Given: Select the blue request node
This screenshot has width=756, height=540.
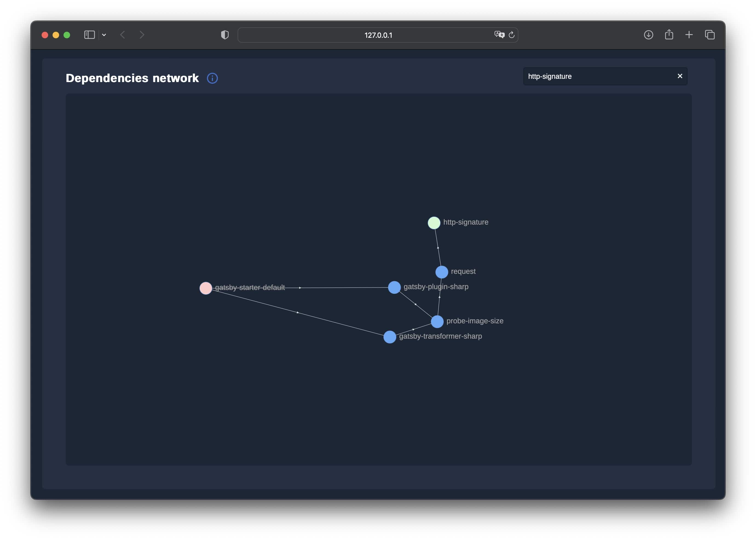Looking at the screenshot, I should (442, 272).
